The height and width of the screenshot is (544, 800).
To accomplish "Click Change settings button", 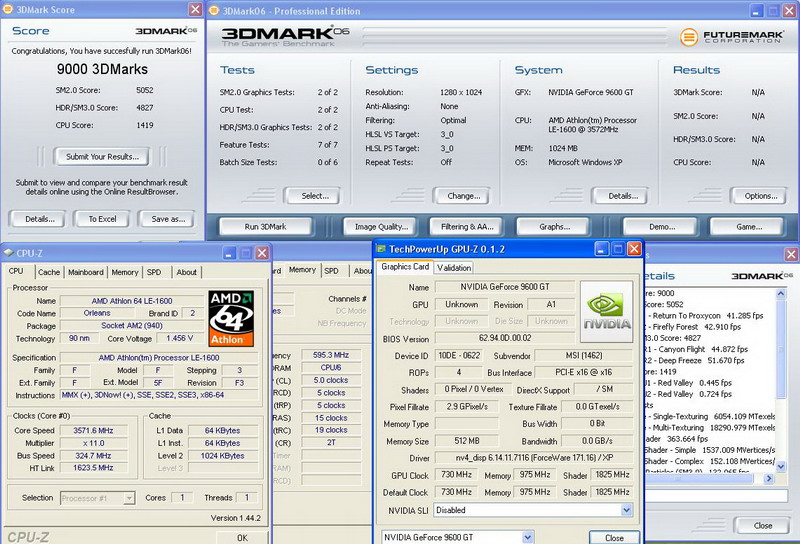I will 463,196.
